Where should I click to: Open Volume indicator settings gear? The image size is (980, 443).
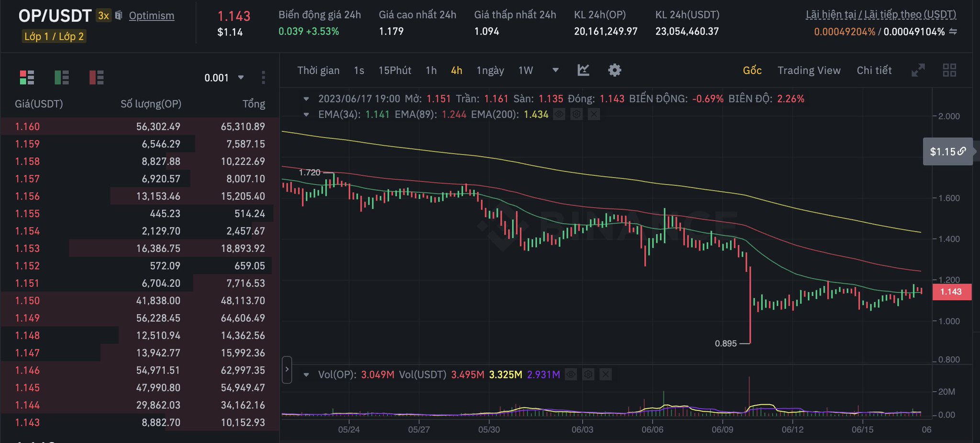[588, 375]
